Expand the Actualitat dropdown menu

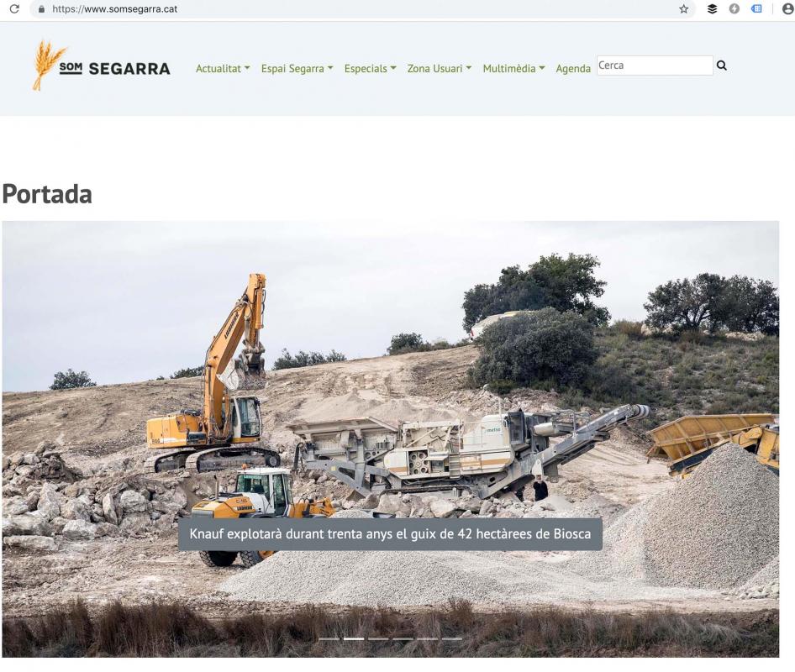223,69
